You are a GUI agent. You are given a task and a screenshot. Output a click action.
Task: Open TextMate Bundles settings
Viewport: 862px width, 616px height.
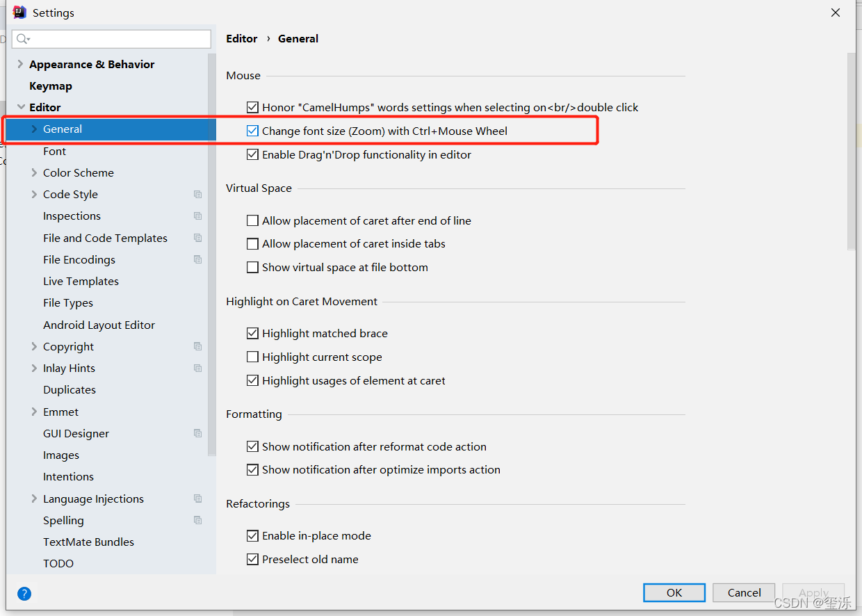coord(88,542)
